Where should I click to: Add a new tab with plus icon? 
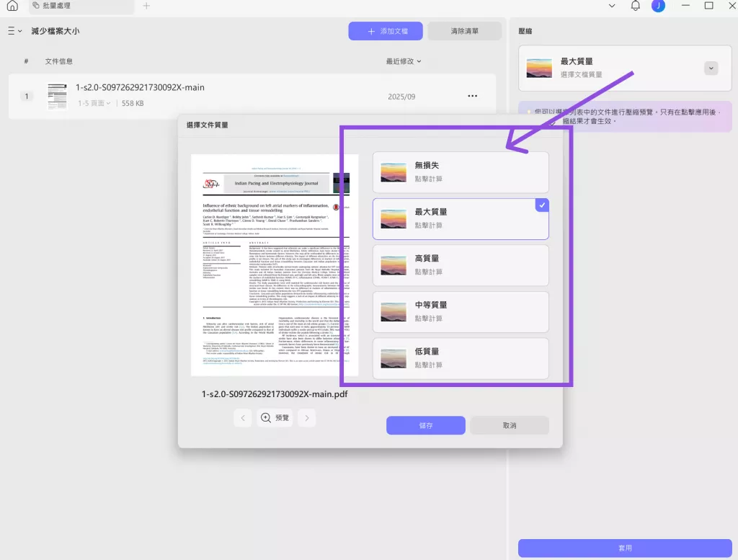[146, 6]
